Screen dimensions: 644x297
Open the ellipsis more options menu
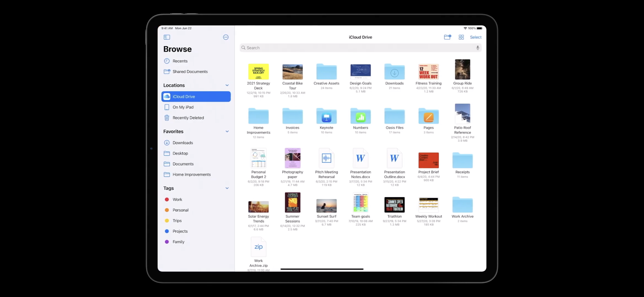click(226, 37)
